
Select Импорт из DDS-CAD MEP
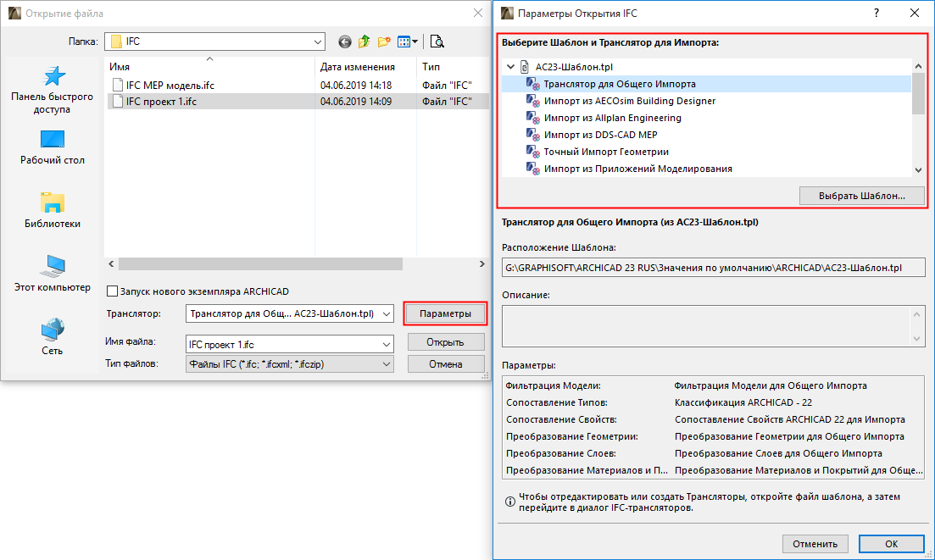[x=600, y=135]
